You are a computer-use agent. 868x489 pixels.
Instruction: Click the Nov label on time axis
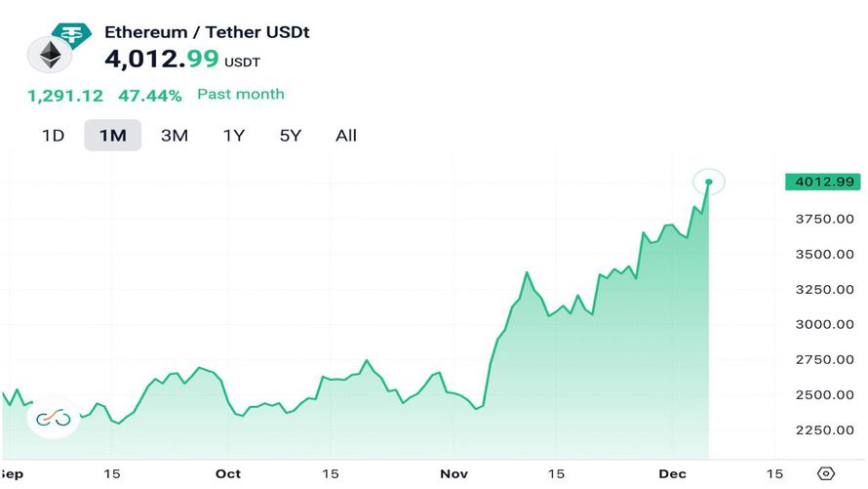[x=454, y=473]
